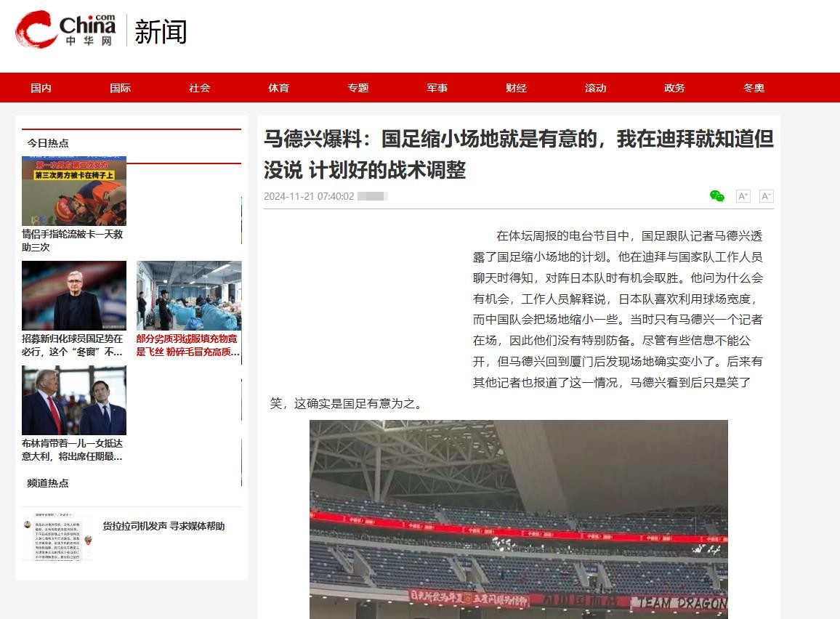Open 货拉拉司机发声 news link

[163, 526]
